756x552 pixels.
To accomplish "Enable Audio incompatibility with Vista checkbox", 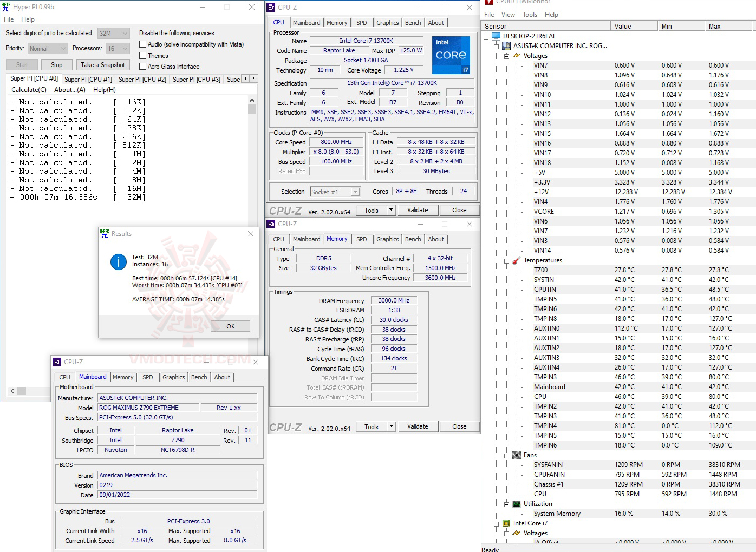I will coord(143,44).
